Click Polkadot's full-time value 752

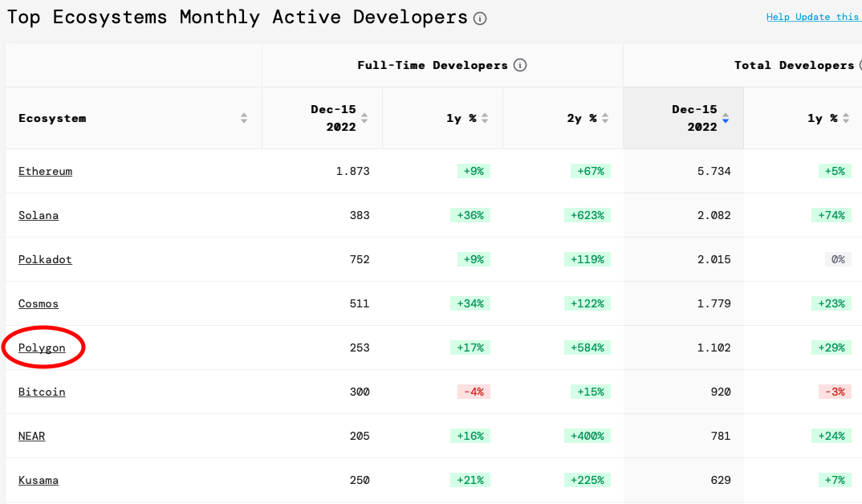(x=360, y=259)
